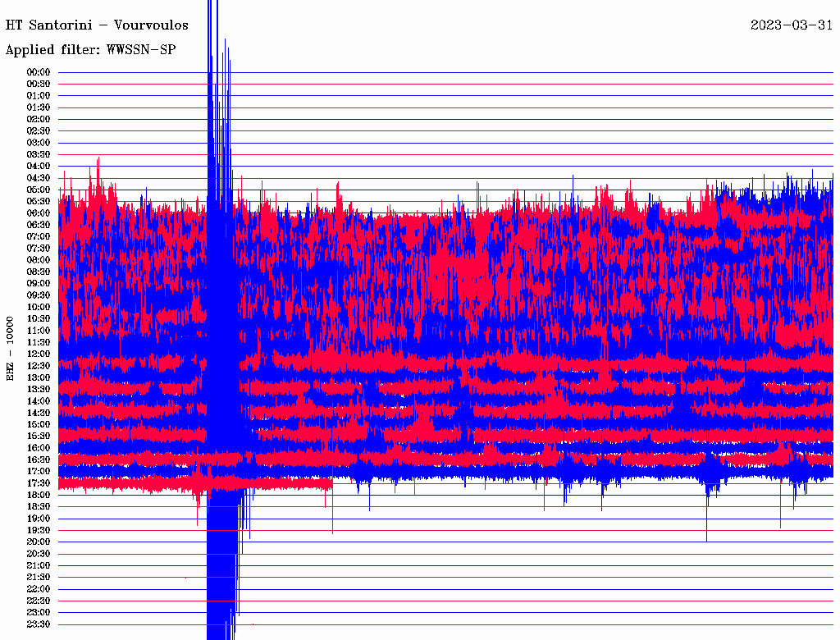Click the 'EHZ – 10000' axis label
Viewport: 840px width, 640px height.
click(10, 349)
